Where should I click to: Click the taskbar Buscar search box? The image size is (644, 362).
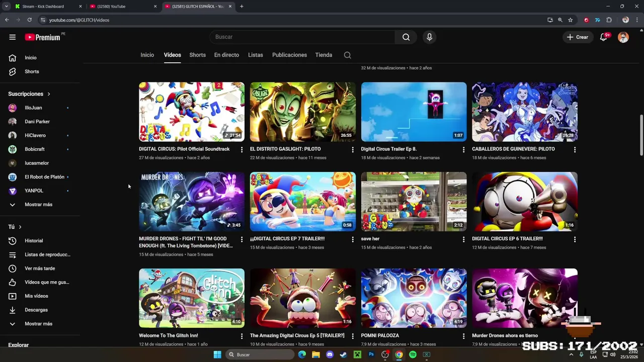coord(259,354)
